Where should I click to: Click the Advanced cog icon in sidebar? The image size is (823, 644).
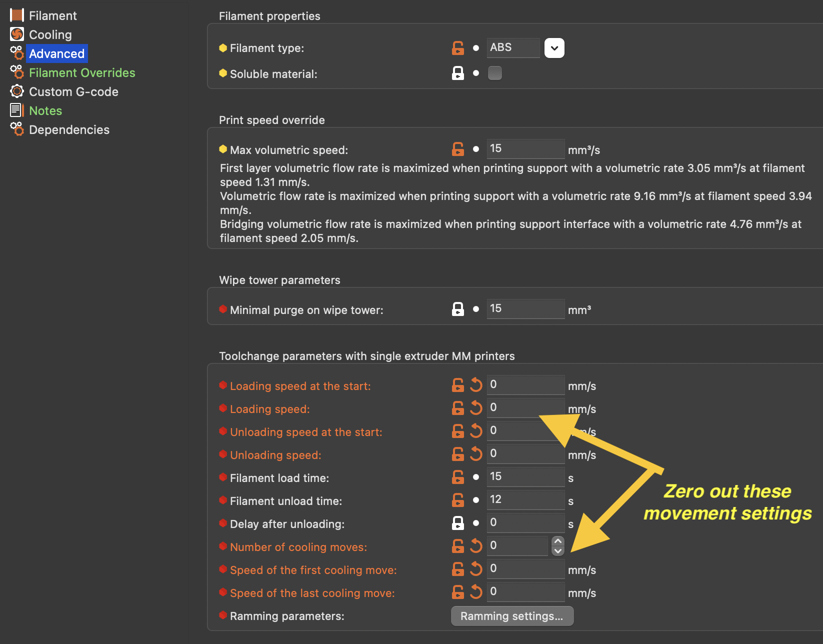pyautogui.click(x=17, y=53)
